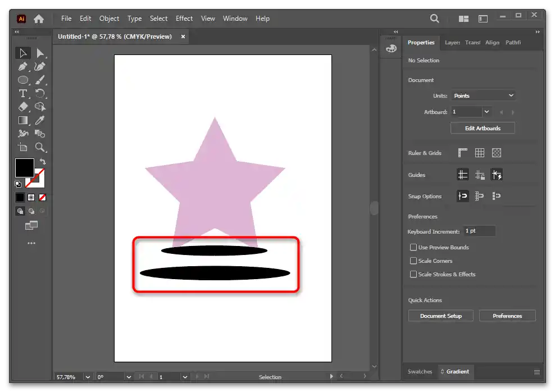Open the Gradient panel menu icon
The image size is (555, 392).
coord(537,372)
